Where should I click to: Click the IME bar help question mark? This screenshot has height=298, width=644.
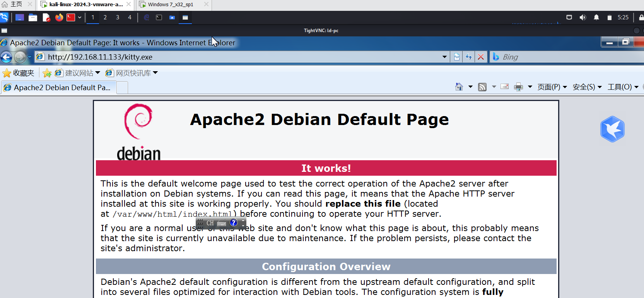pyautogui.click(x=234, y=223)
